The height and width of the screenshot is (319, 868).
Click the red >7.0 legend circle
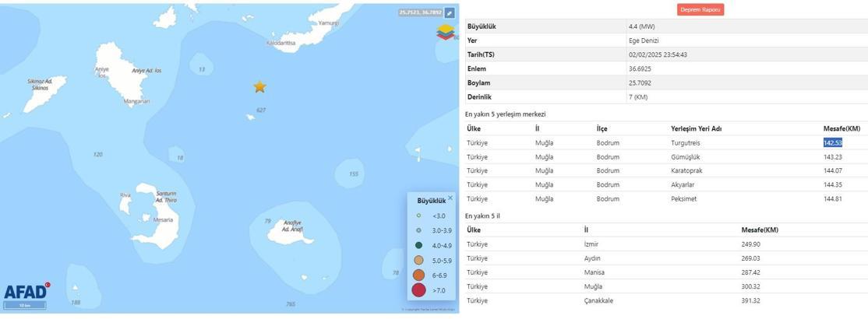click(x=419, y=290)
